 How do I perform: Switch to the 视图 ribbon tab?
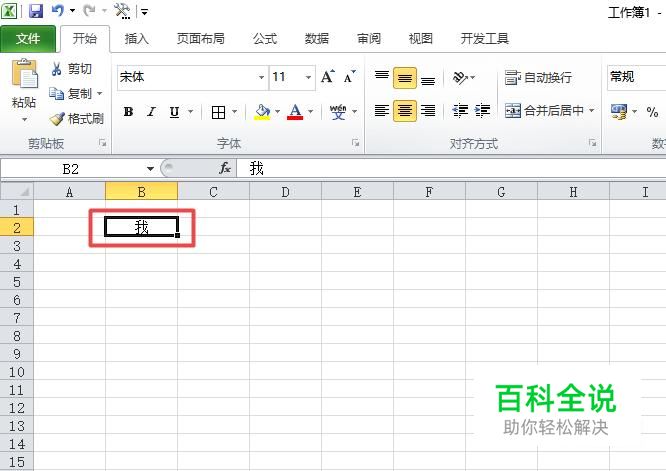[420, 39]
